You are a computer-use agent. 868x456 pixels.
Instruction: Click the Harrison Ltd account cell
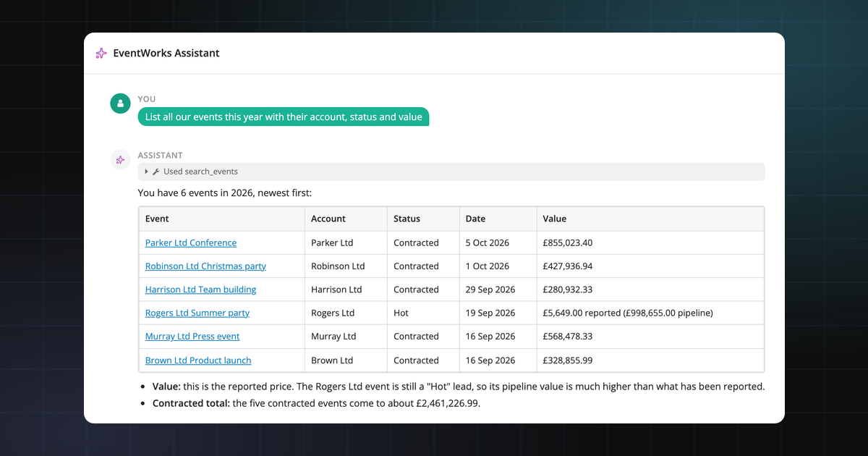(346, 290)
